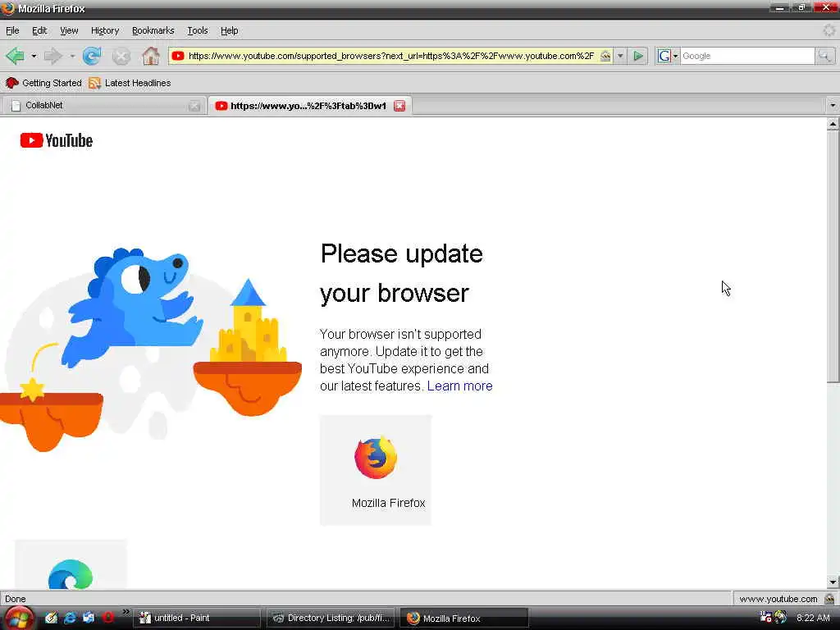Open the search engine selector dropdown

click(668, 56)
